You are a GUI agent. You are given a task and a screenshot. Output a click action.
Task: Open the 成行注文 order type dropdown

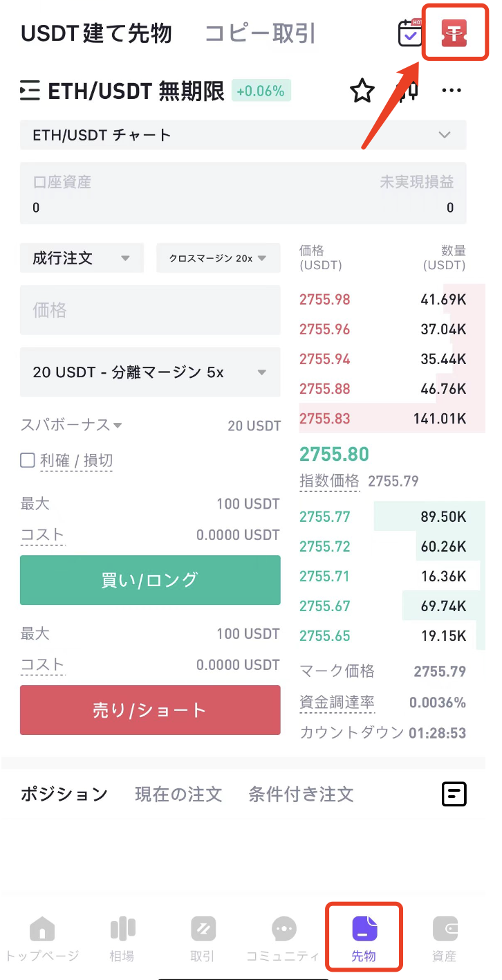(x=82, y=258)
